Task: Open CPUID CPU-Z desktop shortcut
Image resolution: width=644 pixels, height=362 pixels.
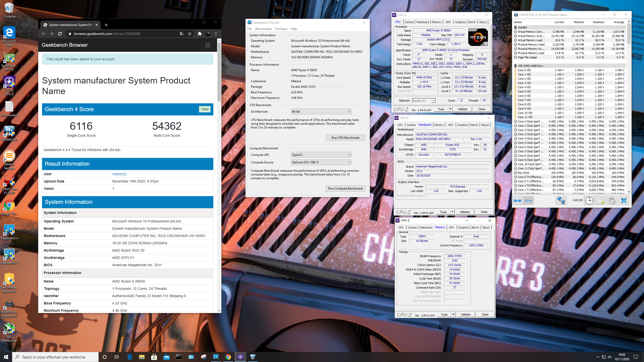Action: (x=9, y=86)
